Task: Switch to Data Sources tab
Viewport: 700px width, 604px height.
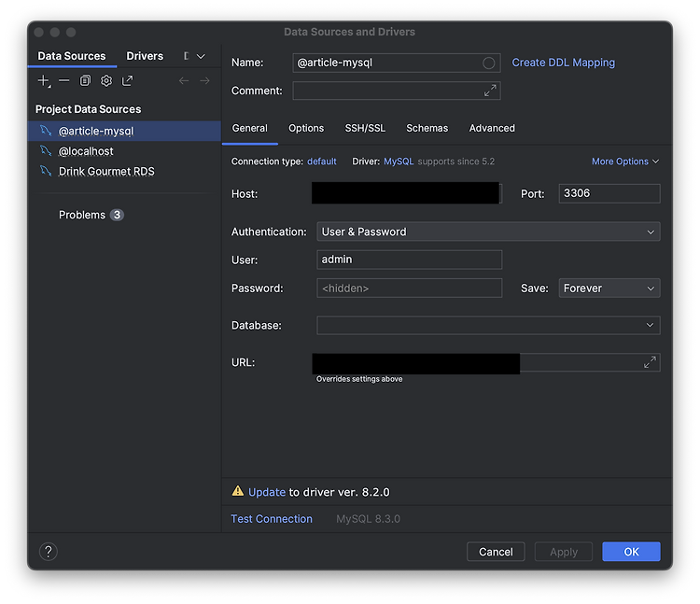Action: [72, 56]
